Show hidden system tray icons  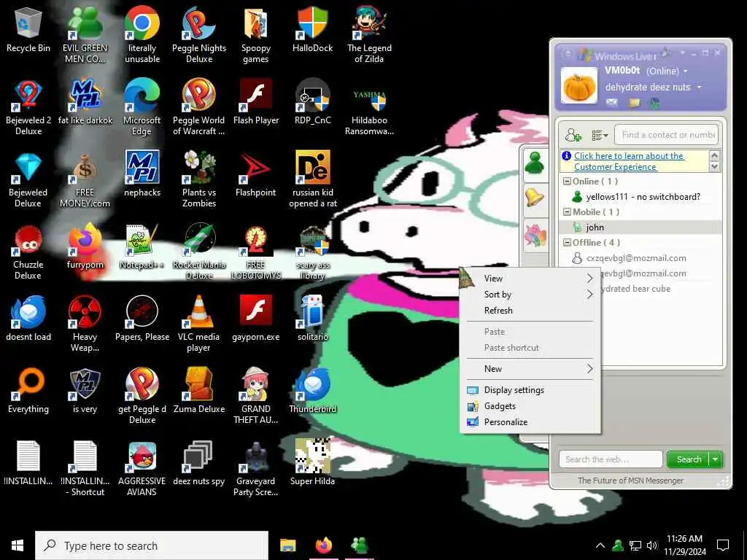pos(600,545)
